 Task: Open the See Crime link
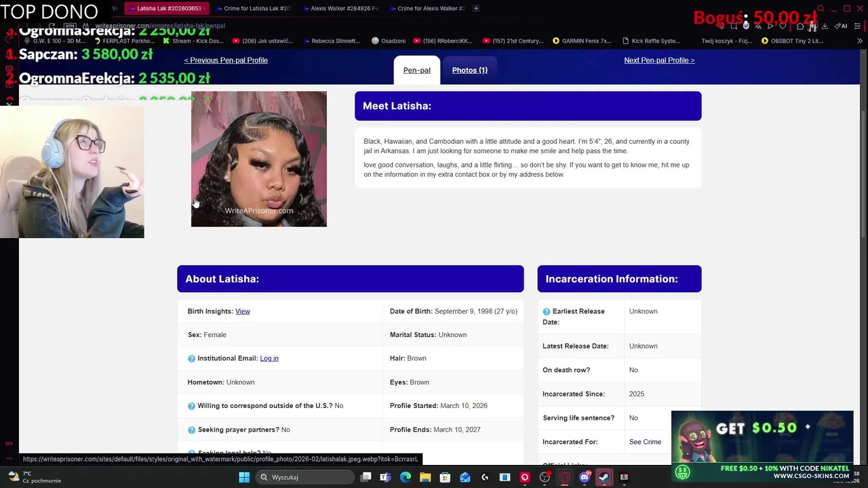645,442
